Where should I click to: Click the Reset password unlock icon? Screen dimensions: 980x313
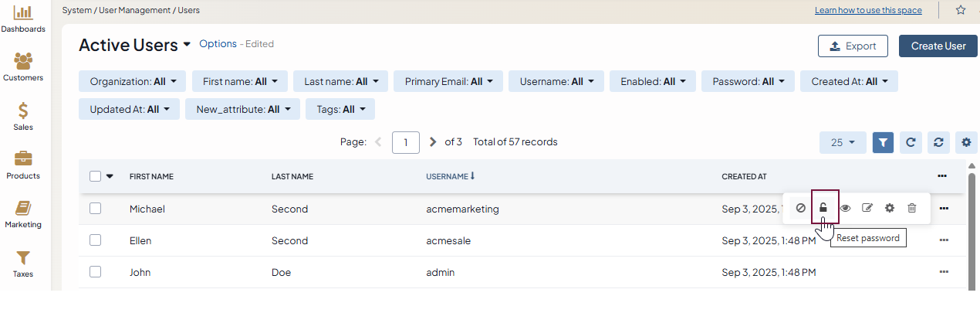824,208
